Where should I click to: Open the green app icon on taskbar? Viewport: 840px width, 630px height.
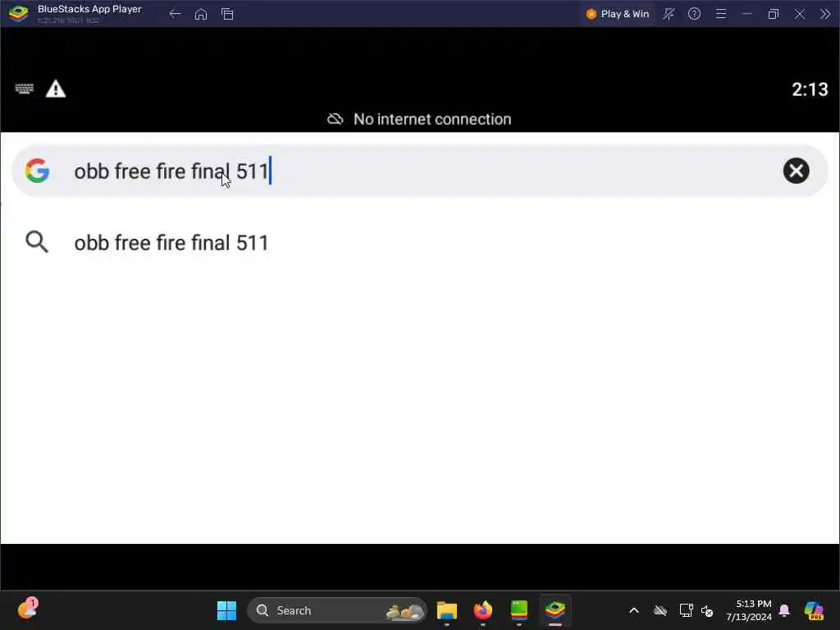click(x=518, y=610)
